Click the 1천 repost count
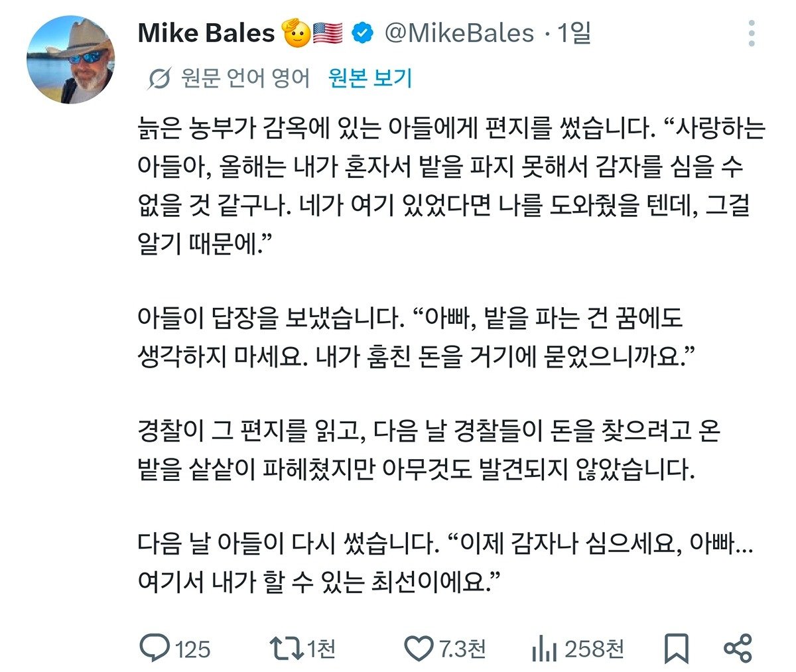 [321, 649]
